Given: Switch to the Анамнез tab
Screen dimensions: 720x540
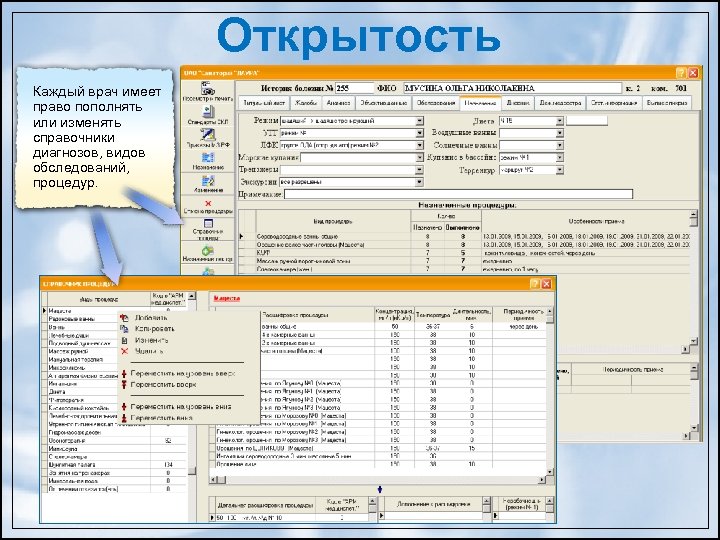Looking at the screenshot, I should (x=339, y=103).
